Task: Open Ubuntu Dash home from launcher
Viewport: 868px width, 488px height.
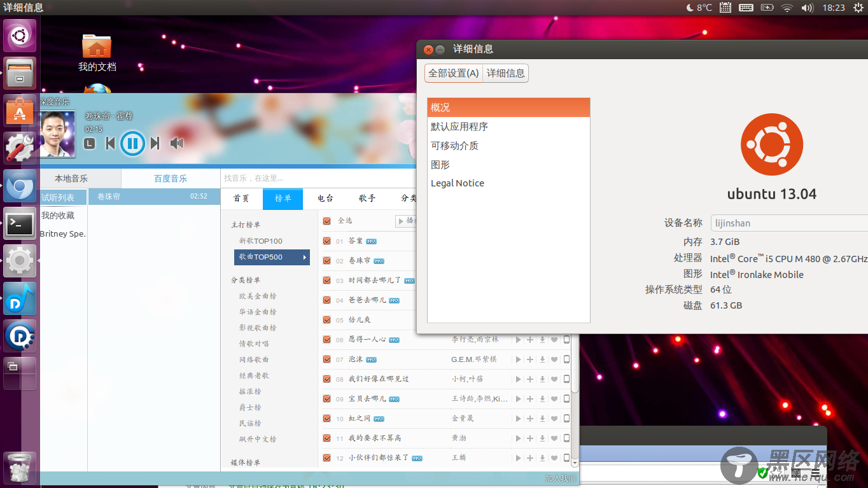Action: (20, 36)
